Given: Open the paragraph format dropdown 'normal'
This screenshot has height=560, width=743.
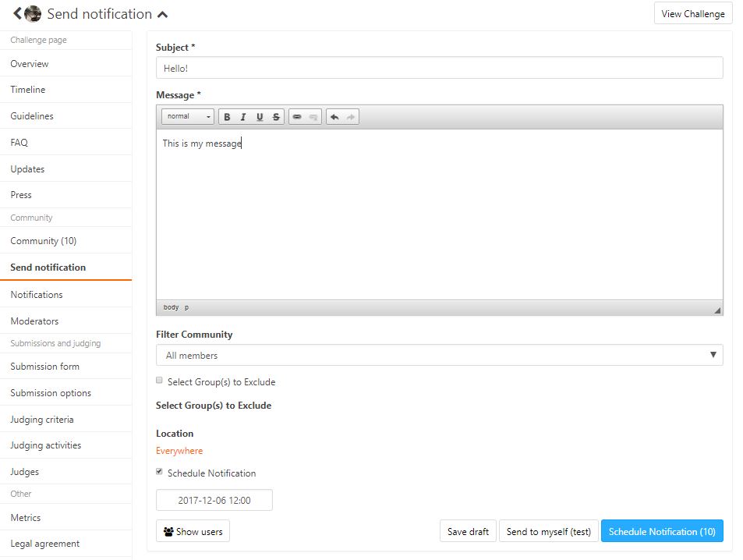Looking at the screenshot, I should [x=188, y=117].
